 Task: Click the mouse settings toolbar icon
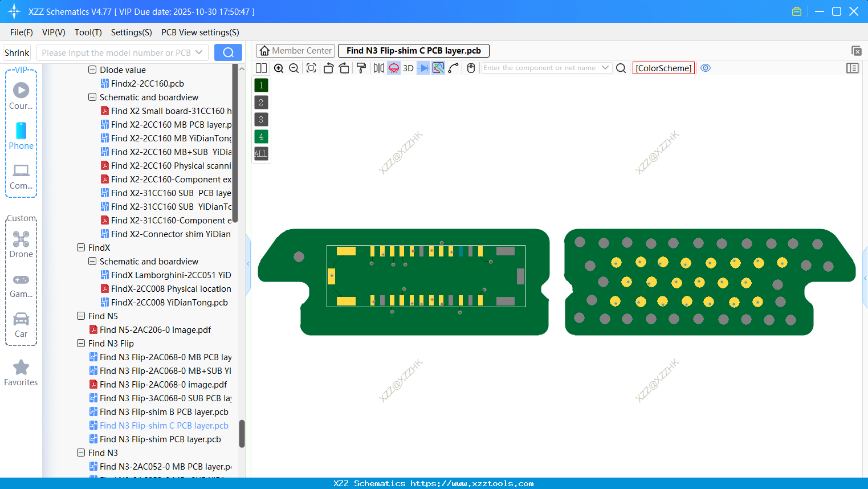pos(471,68)
